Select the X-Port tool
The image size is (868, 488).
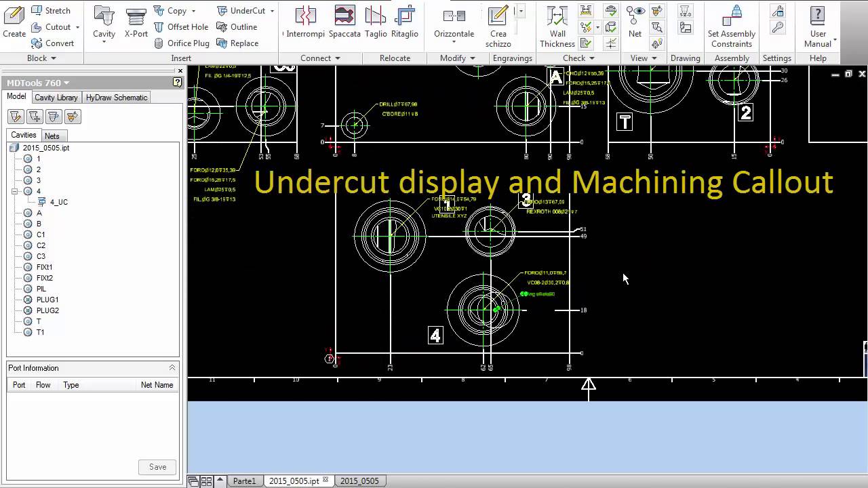pyautogui.click(x=136, y=22)
